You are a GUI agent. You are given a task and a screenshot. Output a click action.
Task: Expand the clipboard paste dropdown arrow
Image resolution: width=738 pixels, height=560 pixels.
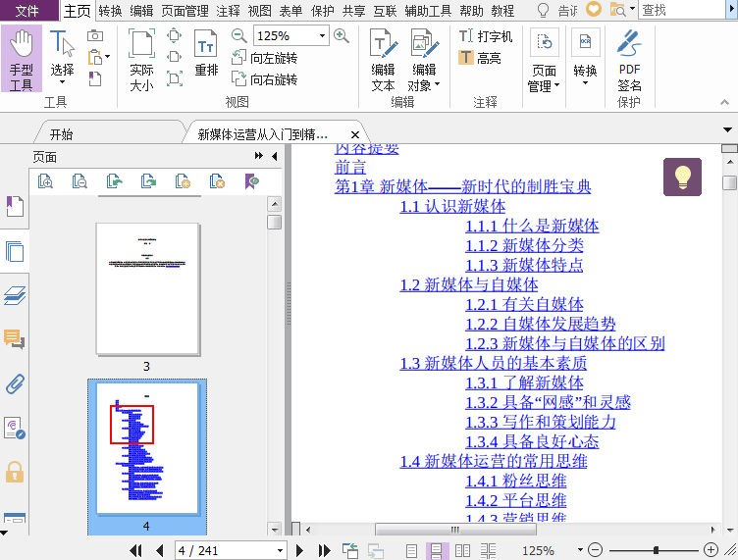click(x=108, y=57)
